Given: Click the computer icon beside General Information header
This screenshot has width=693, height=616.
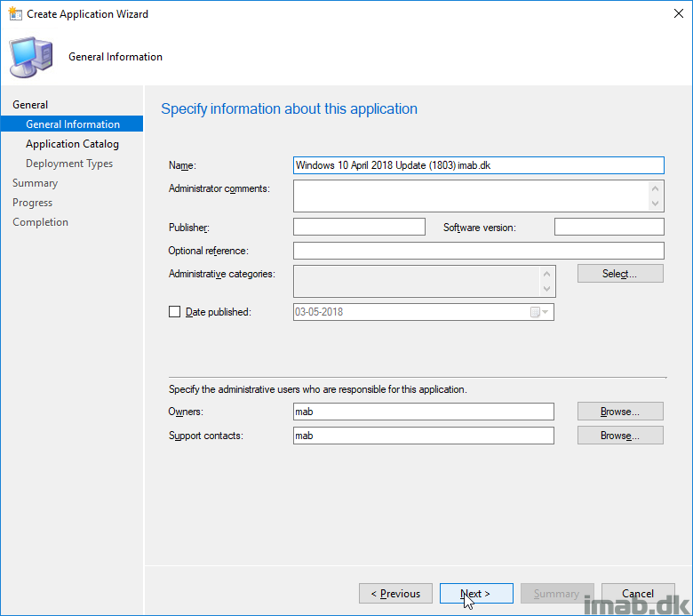Looking at the screenshot, I should click(31, 58).
